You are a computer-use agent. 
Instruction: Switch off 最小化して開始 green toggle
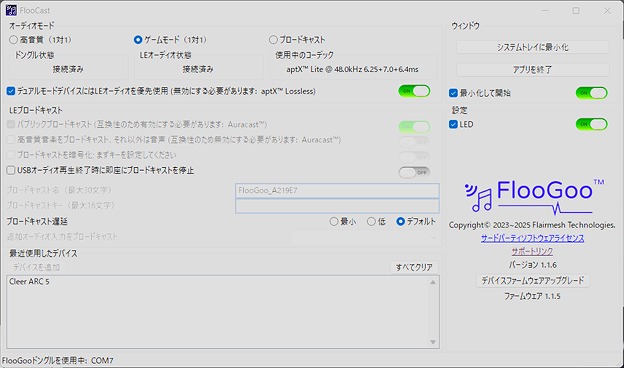(x=591, y=93)
